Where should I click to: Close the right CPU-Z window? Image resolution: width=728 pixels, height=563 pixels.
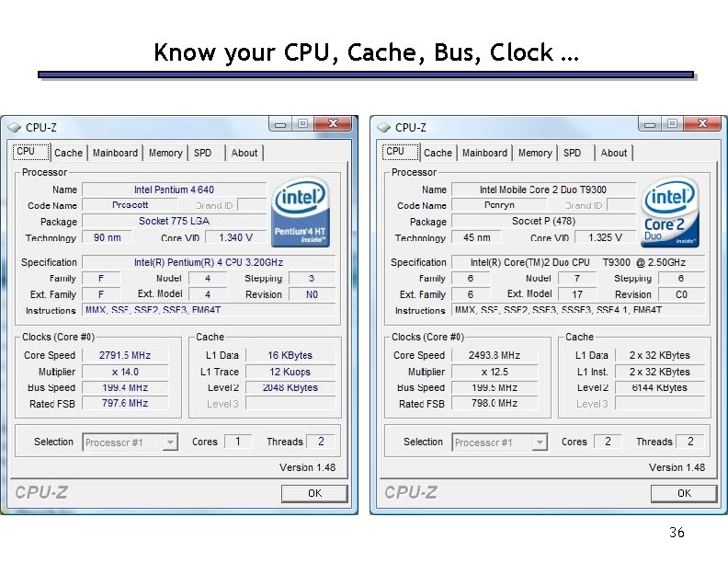pyautogui.click(x=702, y=124)
